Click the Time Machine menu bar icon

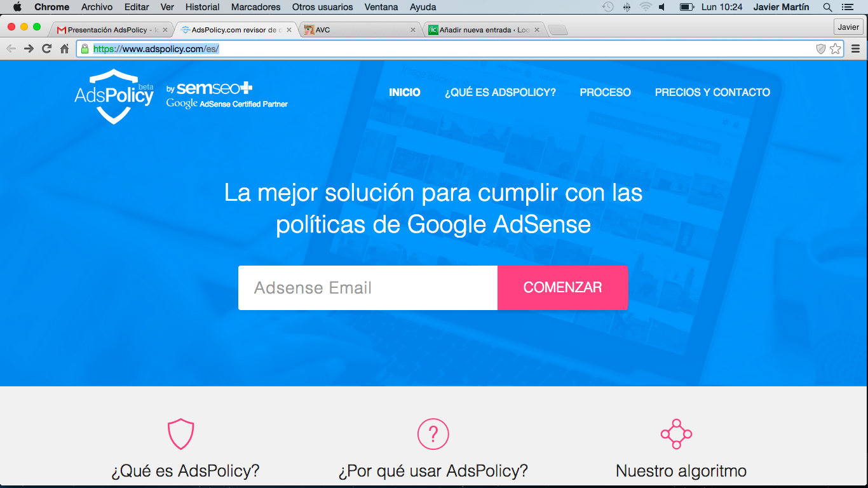pos(608,7)
